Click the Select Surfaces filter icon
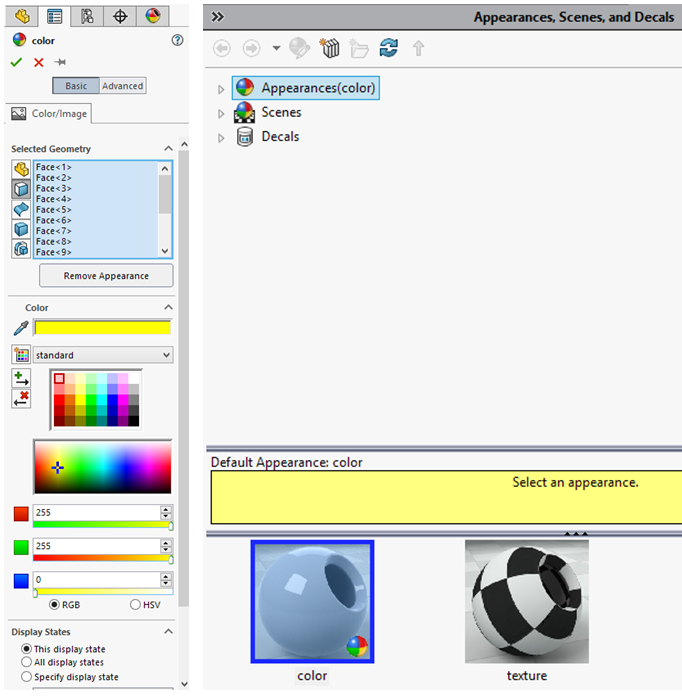The image size is (682, 697). (21, 209)
